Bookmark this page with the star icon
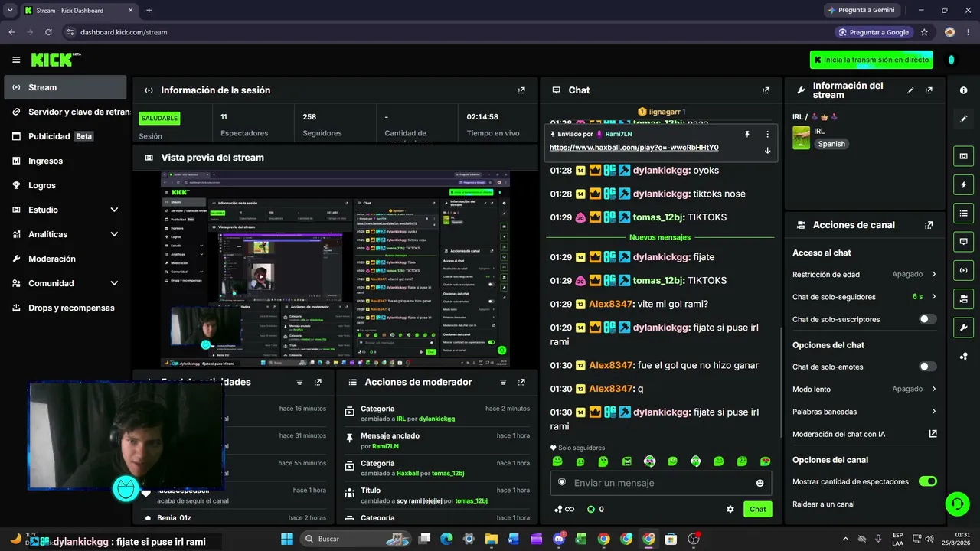980x551 pixels. click(x=924, y=32)
